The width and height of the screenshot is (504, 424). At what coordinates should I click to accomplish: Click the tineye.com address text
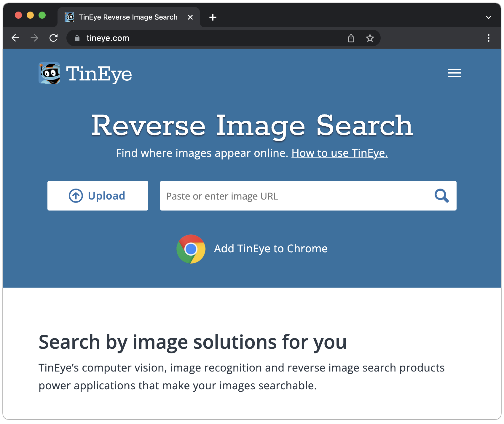click(108, 38)
